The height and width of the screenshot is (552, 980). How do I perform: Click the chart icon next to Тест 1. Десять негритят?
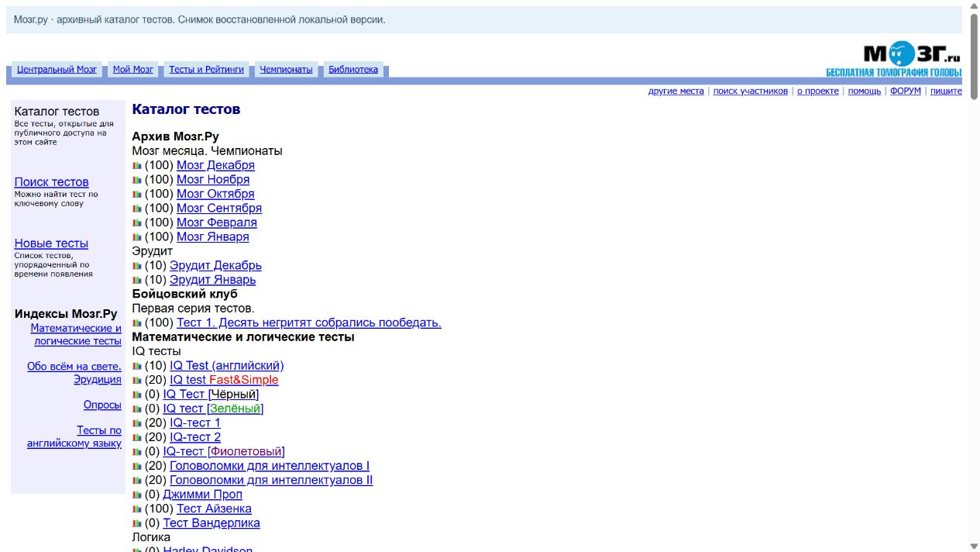point(137,323)
